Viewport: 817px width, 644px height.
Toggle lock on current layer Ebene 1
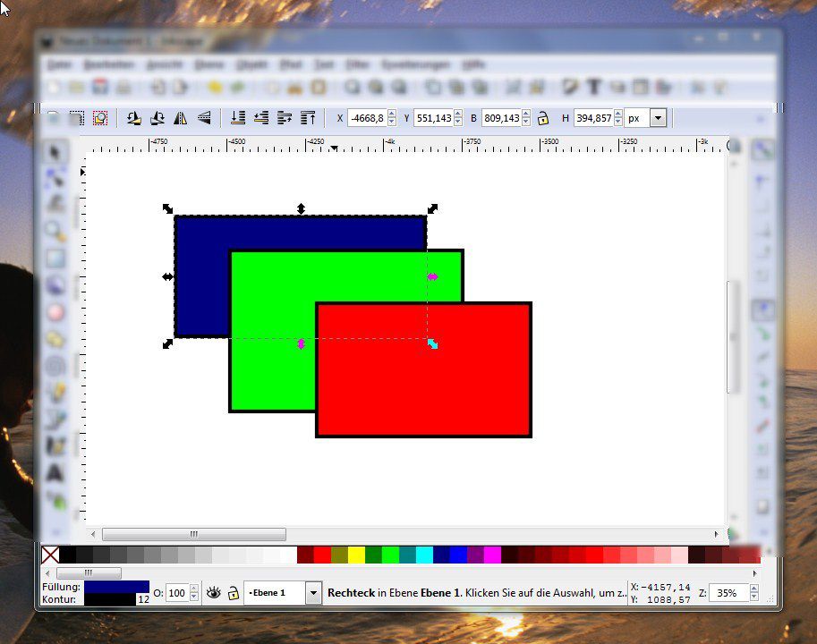click(x=234, y=592)
